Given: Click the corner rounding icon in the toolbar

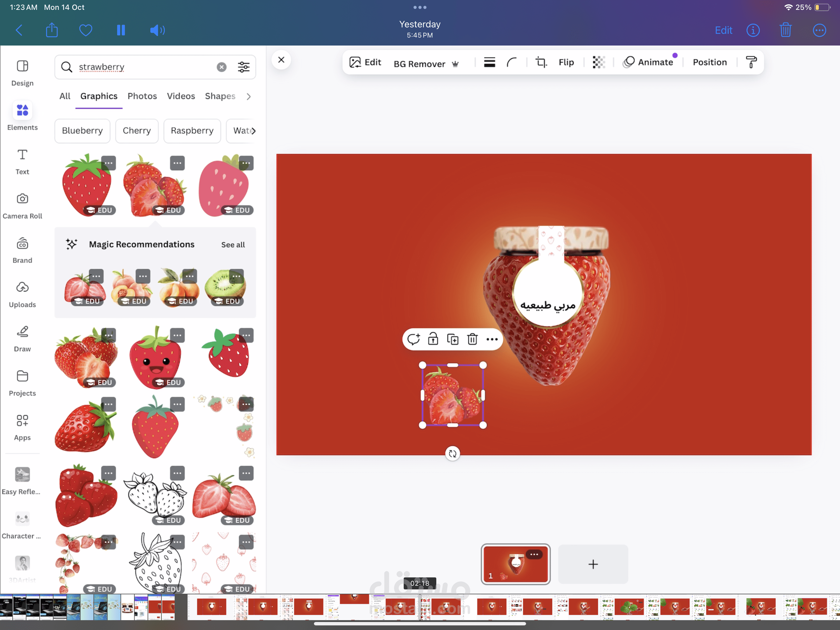Looking at the screenshot, I should tap(512, 62).
